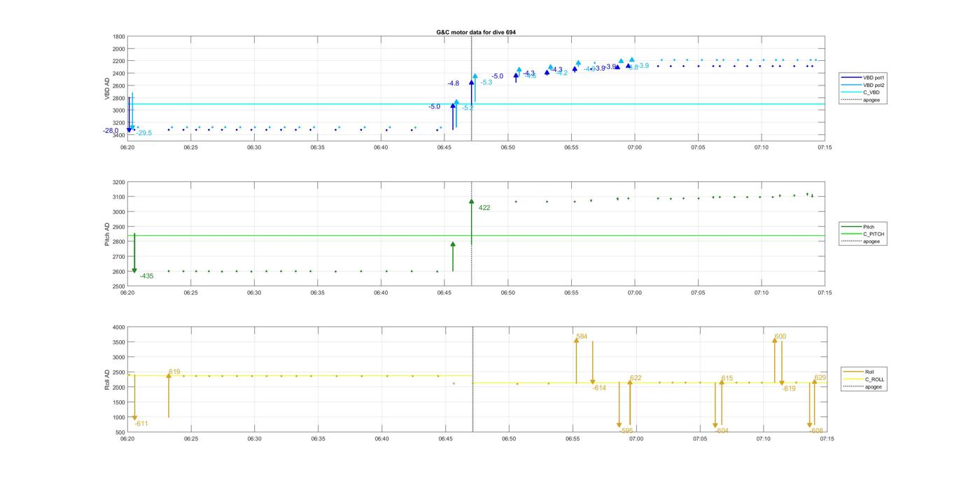Viewport: 980px width, 485px height.
Task: Select the "C_PITCH" legend entry
Action: coord(863,234)
